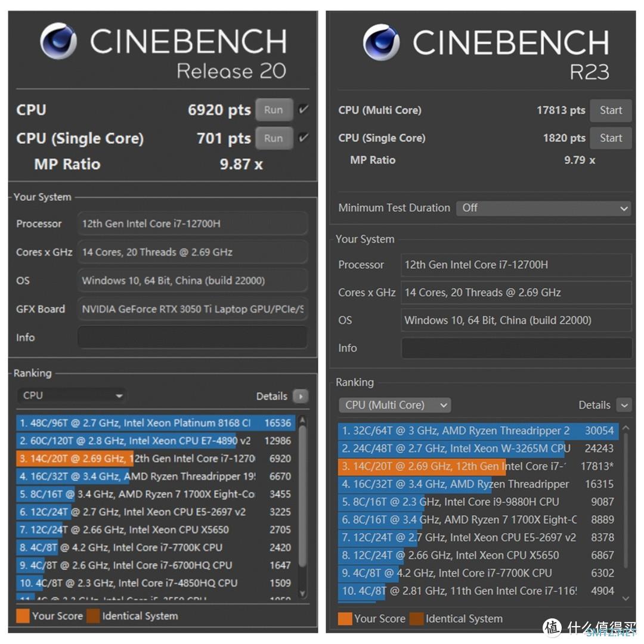This screenshot has height=644, width=644.
Task: Click the MP Ratio 9.87 x value
Action: (241, 165)
